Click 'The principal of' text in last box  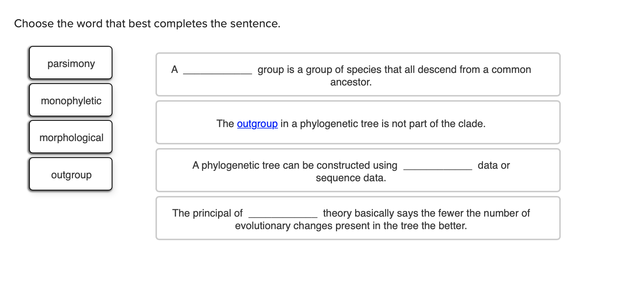click(207, 213)
